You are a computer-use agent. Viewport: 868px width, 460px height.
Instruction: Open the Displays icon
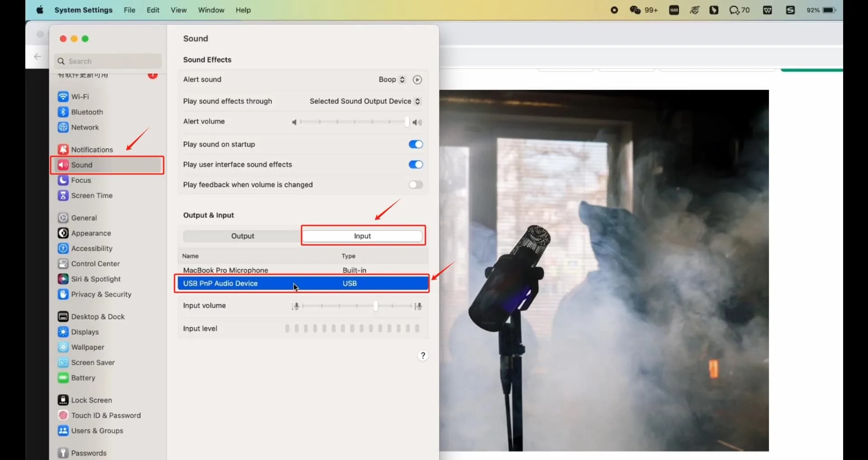click(x=63, y=332)
